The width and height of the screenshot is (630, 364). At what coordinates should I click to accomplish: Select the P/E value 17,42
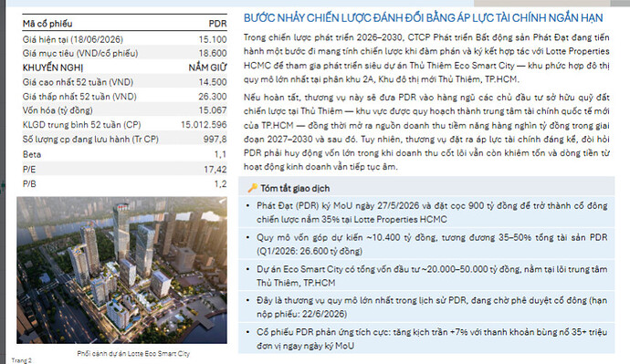(215, 170)
